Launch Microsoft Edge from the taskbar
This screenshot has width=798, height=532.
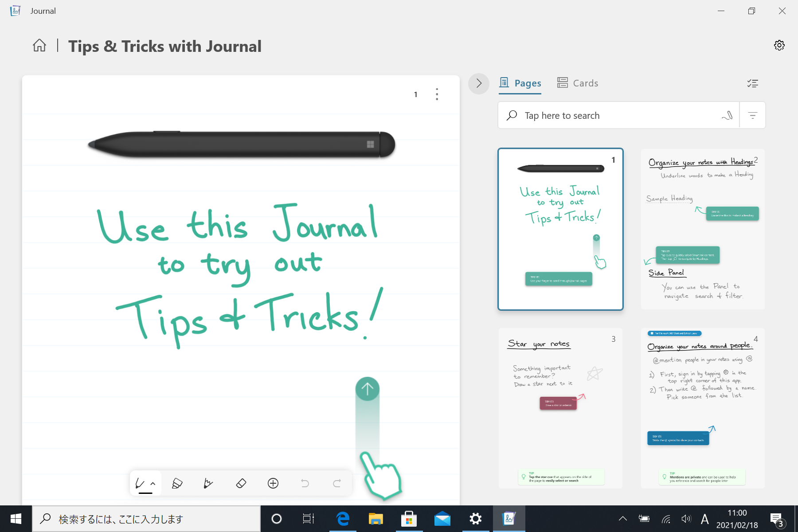coord(342,518)
